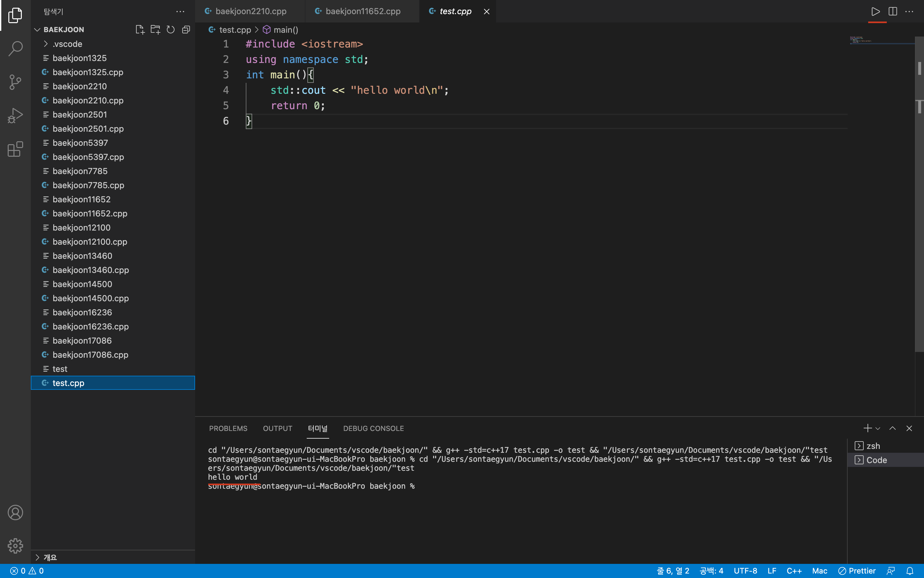
Task: Open the PROBLEMS panel tab
Action: [228, 429]
